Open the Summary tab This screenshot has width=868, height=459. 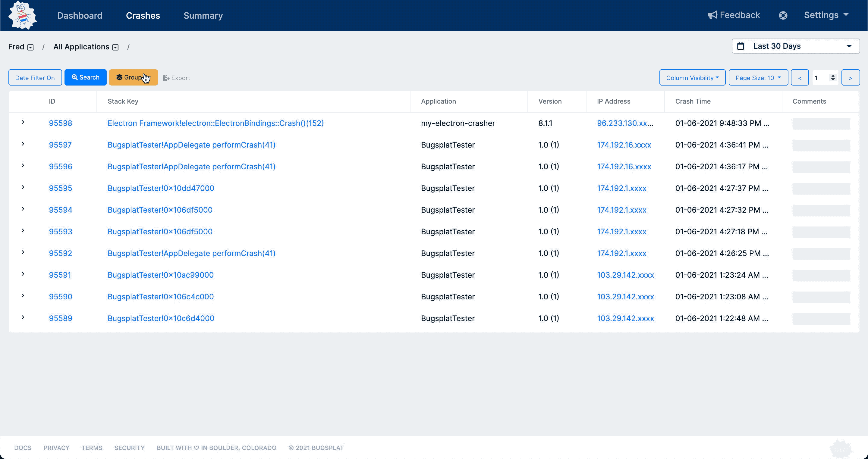pos(203,15)
